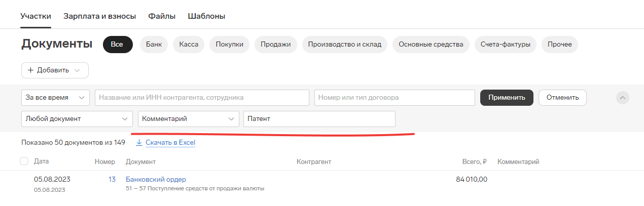This screenshot has width=644, height=206.
Task: Select the Все documents filter
Action: pos(118,44)
